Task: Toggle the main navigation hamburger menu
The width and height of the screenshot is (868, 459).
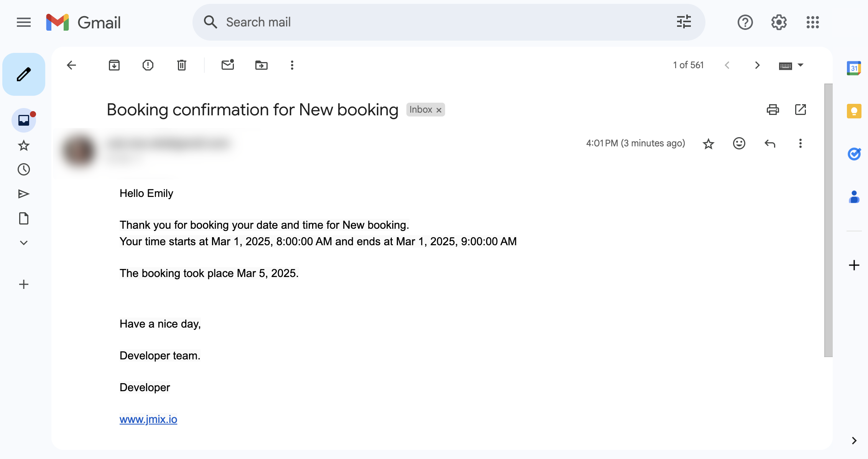Action: point(23,22)
